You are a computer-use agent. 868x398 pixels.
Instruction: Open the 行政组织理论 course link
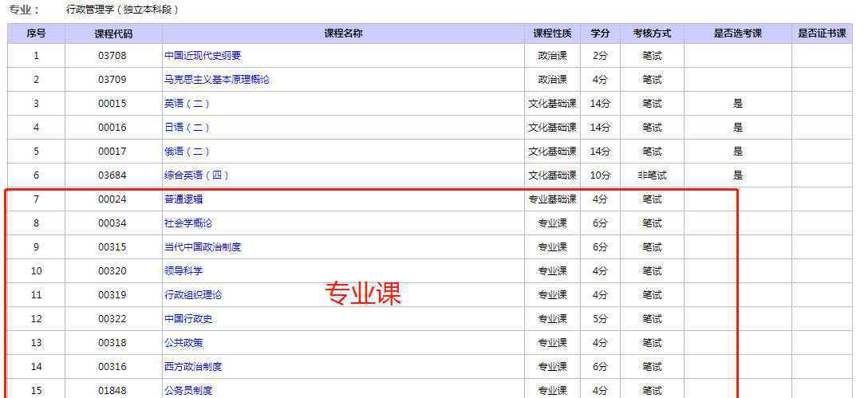(x=193, y=295)
